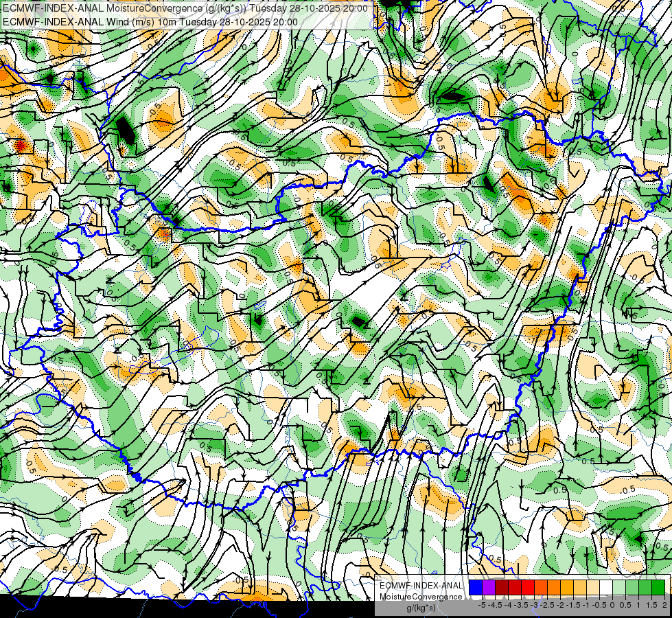Click the legend tick label '-2.5'
672x618 pixels.
(547, 606)
